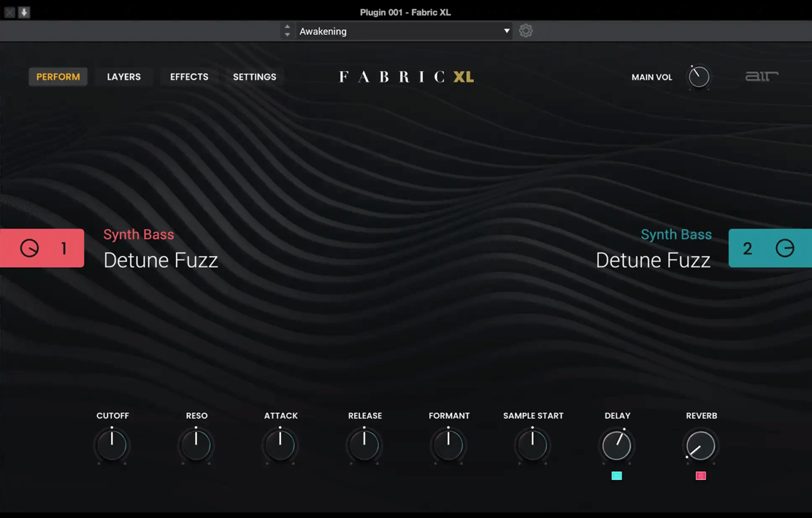Open the Awakening preset dropdown
Image resolution: width=812 pixels, height=518 pixels.
pos(404,31)
